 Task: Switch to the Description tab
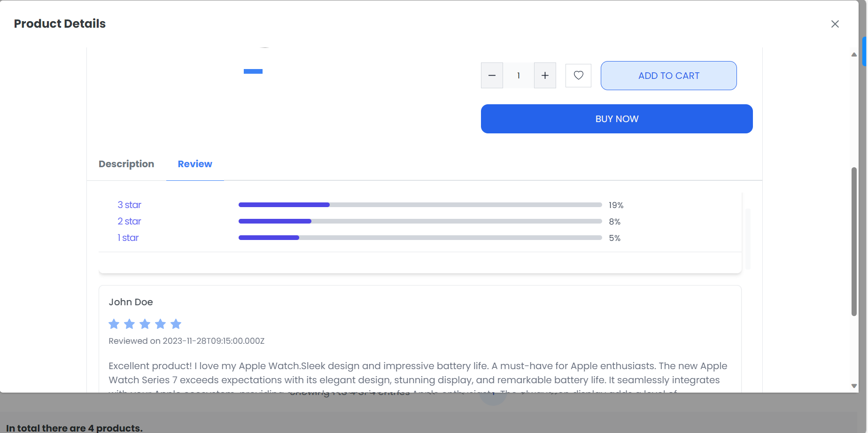click(126, 164)
